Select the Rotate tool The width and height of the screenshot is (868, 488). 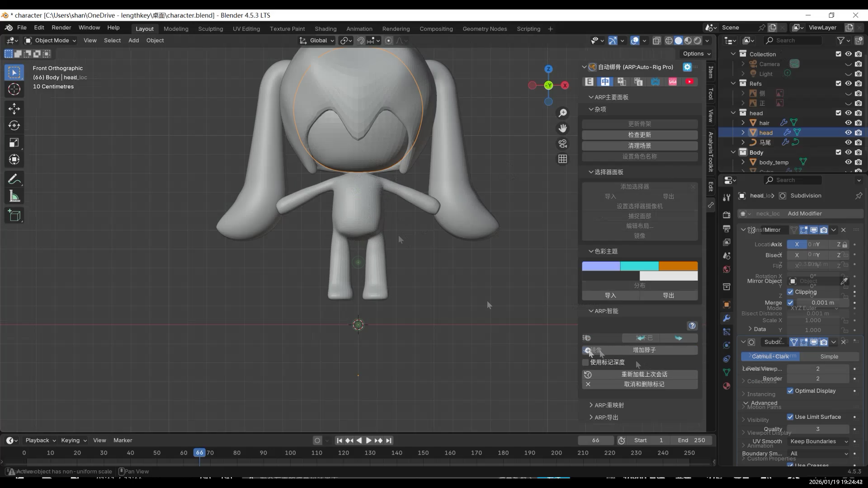14,126
